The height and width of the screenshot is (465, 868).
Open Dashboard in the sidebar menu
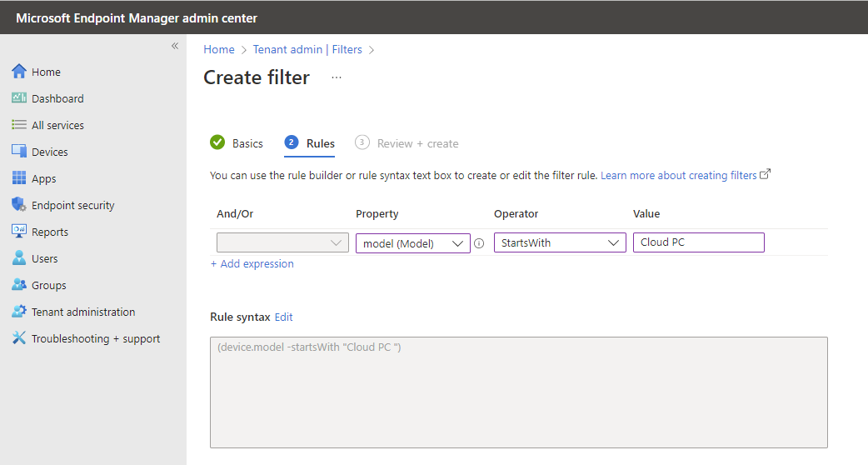[x=57, y=98]
